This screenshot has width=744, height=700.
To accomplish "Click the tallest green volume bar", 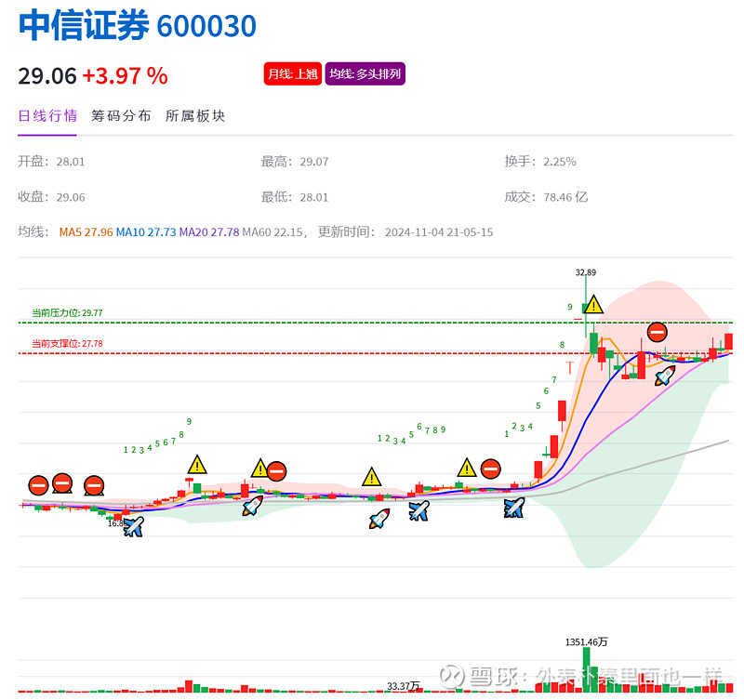I will pos(587,669).
